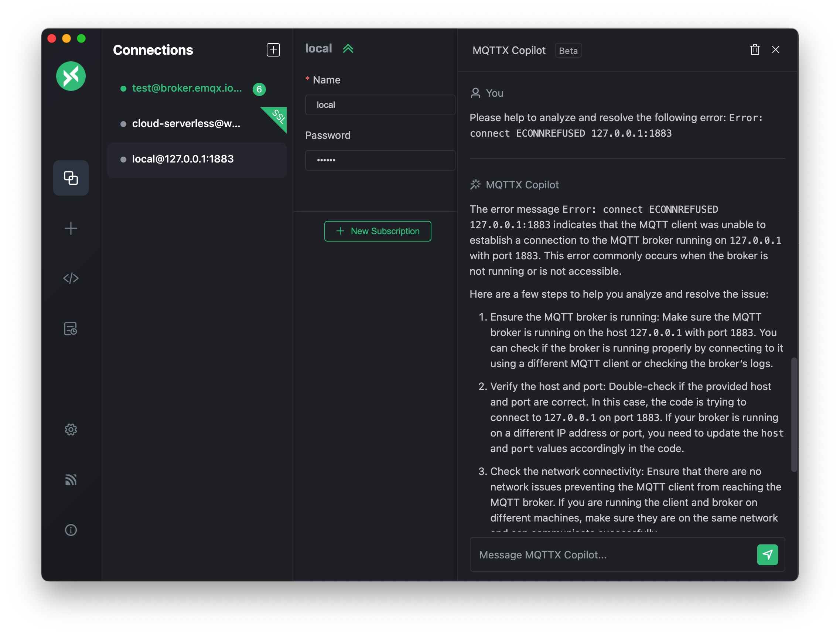840x636 pixels.
Task: Open the Log page icon
Action: point(71,329)
